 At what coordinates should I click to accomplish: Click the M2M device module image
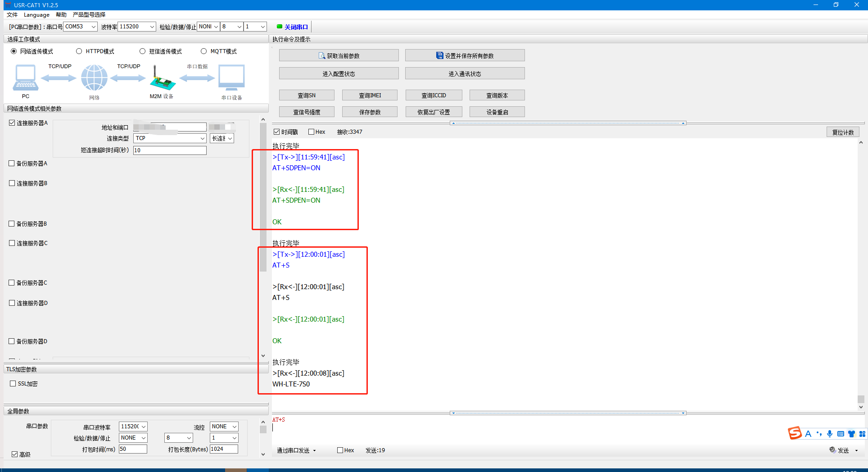(x=162, y=78)
